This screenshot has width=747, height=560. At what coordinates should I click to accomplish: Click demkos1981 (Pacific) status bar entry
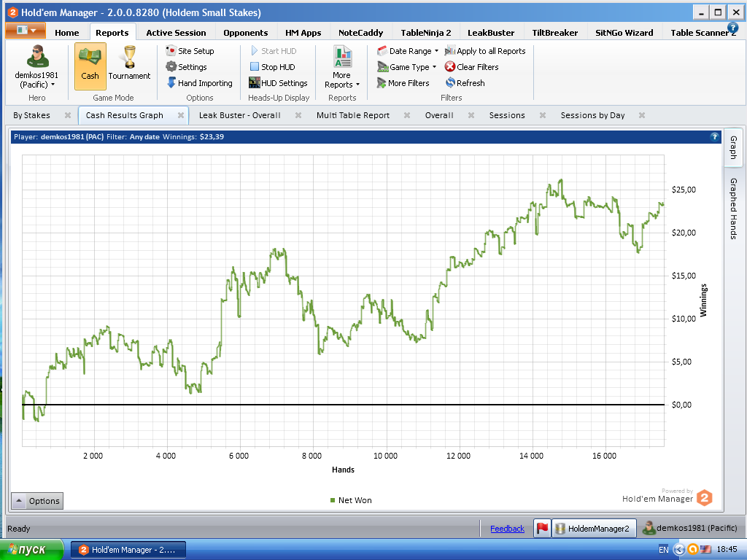pos(690,528)
